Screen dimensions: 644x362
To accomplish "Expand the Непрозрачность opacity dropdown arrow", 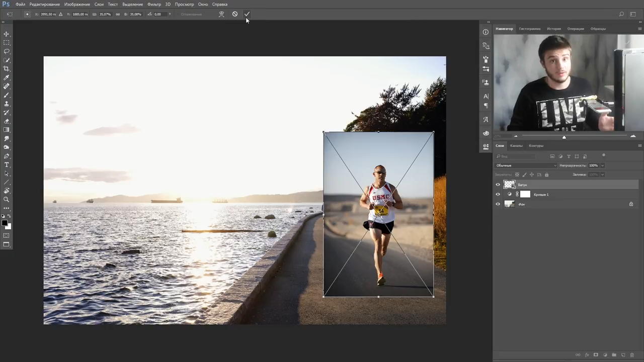I will click(x=602, y=165).
